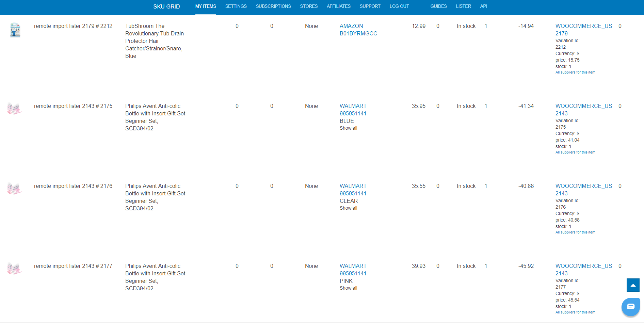Click LOG OUT in the navbar
The image size is (644, 323).
coord(399,6)
